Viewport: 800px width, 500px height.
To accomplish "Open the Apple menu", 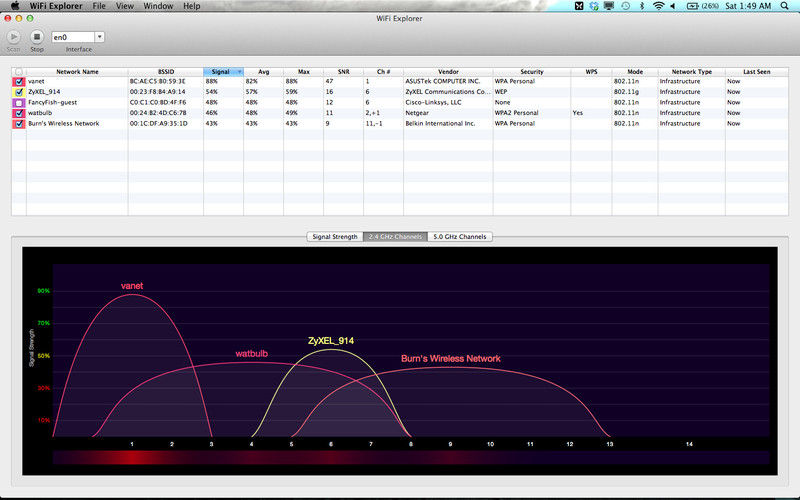I will point(15,6).
